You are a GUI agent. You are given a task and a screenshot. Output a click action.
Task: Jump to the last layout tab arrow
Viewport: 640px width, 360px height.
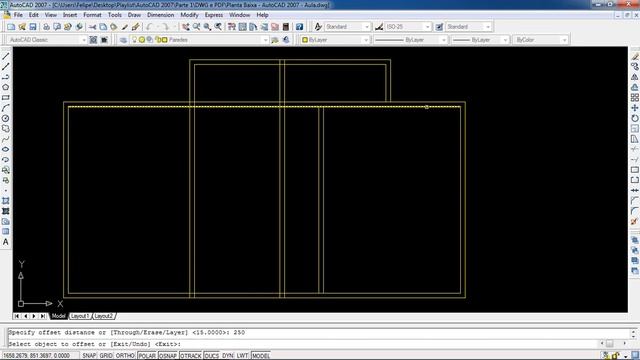tap(42, 316)
